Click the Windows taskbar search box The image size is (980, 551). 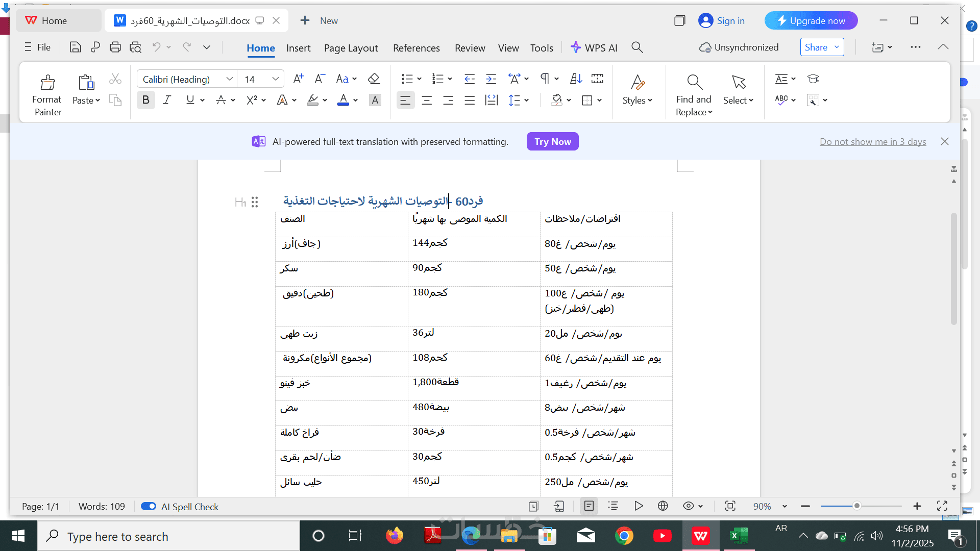point(168,536)
